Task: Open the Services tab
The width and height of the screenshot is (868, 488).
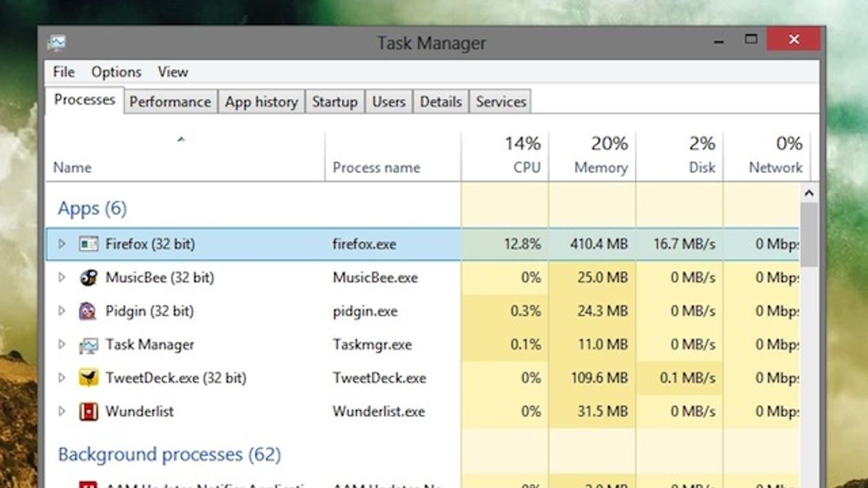Action: (501, 102)
